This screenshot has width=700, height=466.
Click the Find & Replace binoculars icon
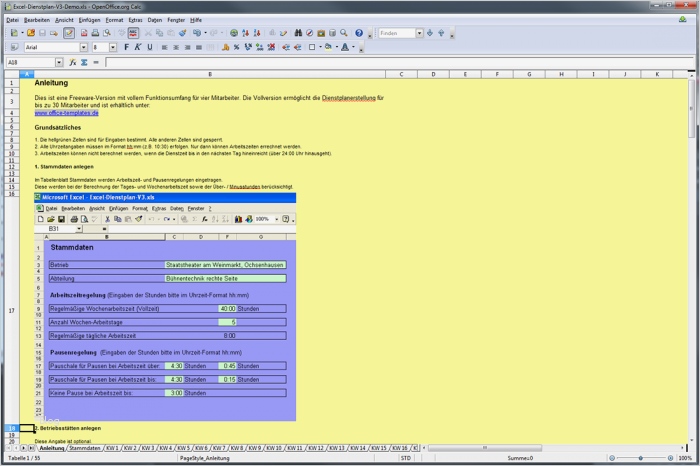click(x=299, y=33)
